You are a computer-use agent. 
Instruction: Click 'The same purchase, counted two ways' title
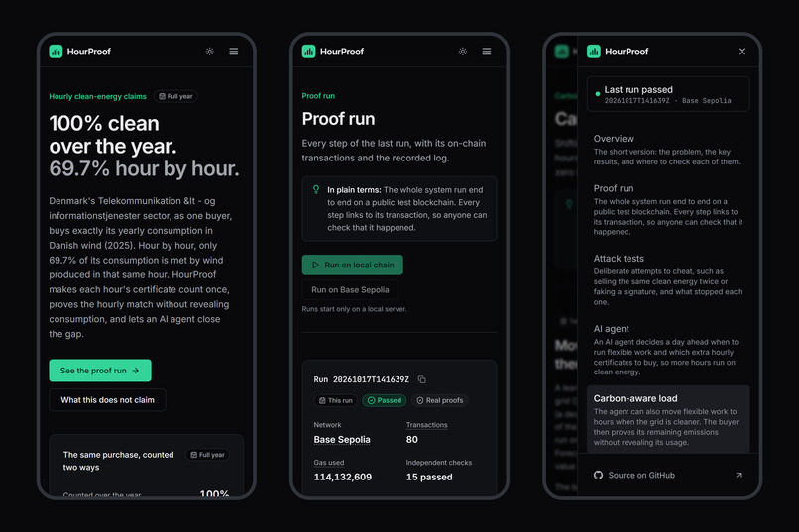coord(118,461)
